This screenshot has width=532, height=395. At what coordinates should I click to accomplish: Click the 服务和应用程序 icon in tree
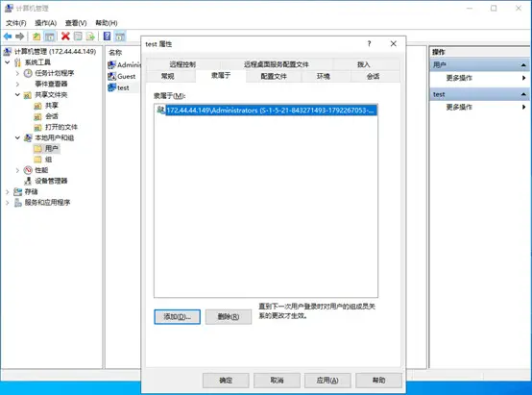[x=17, y=203]
